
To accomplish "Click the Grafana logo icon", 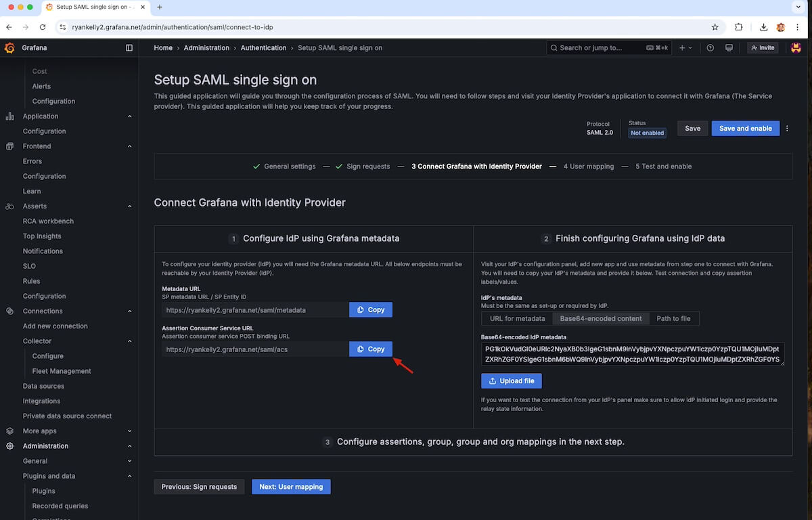I will [x=9, y=48].
